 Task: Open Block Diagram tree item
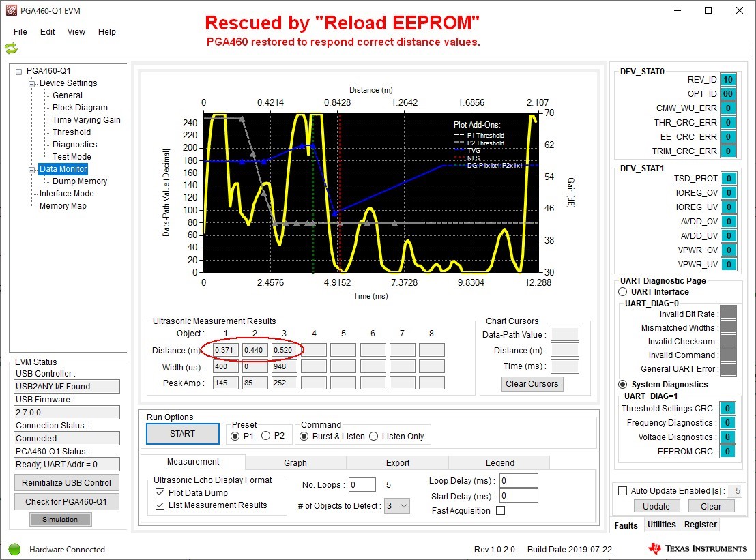tap(80, 108)
